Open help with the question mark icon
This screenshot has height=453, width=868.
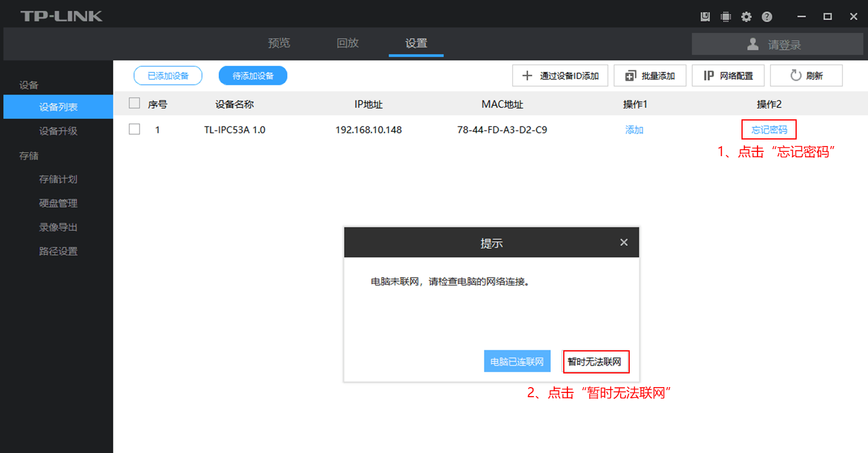(x=767, y=17)
